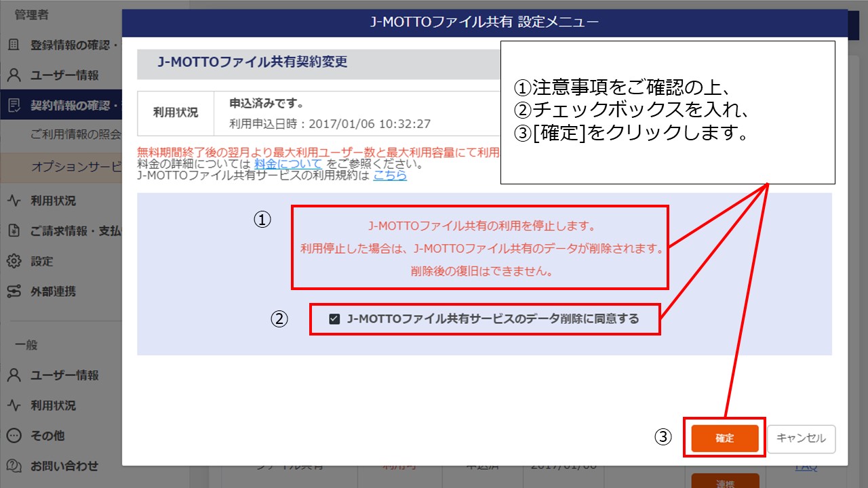Image resolution: width=868 pixels, height=488 pixels.
Task: Click the 管理者 section header
Action: pos(31,15)
